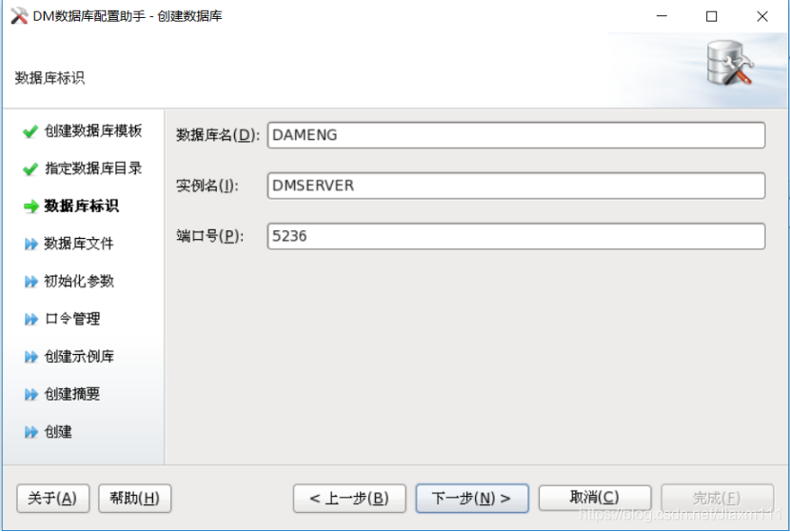Click the DM configuration assistant title bar icon
Screen dimensions: 790x532
[x=19, y=16]
